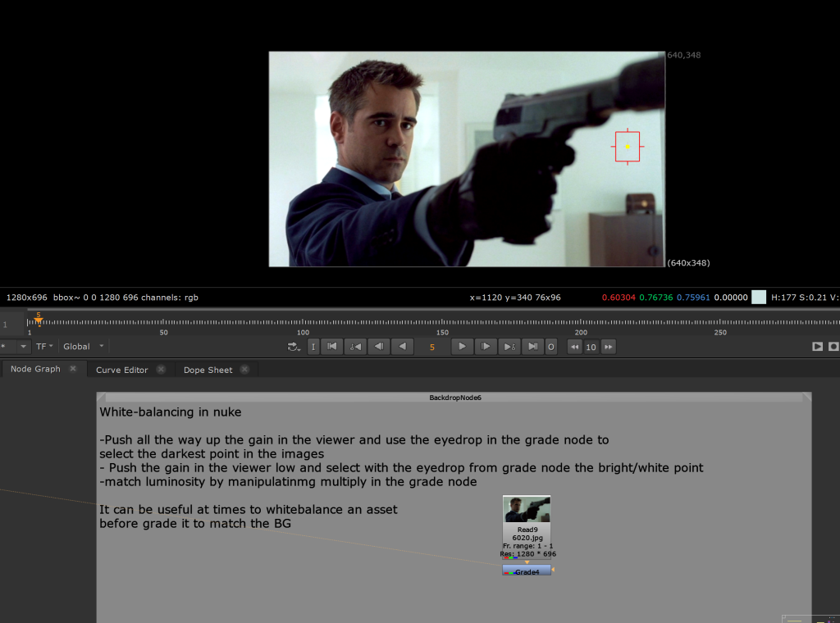The width and height of the screenshot is (840, 623).
Task: Step forward one frame
Action: tap(486, 347)
